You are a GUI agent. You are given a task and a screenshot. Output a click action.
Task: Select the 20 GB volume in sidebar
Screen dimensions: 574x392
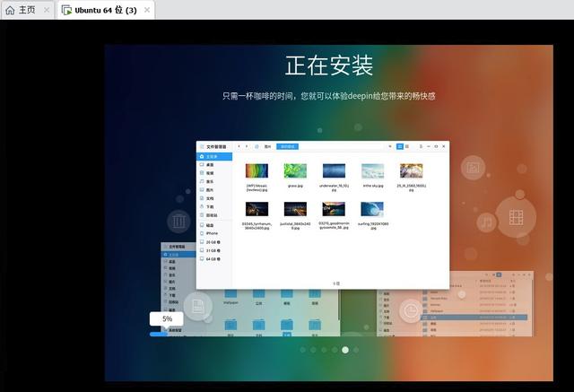click(214, 242)
